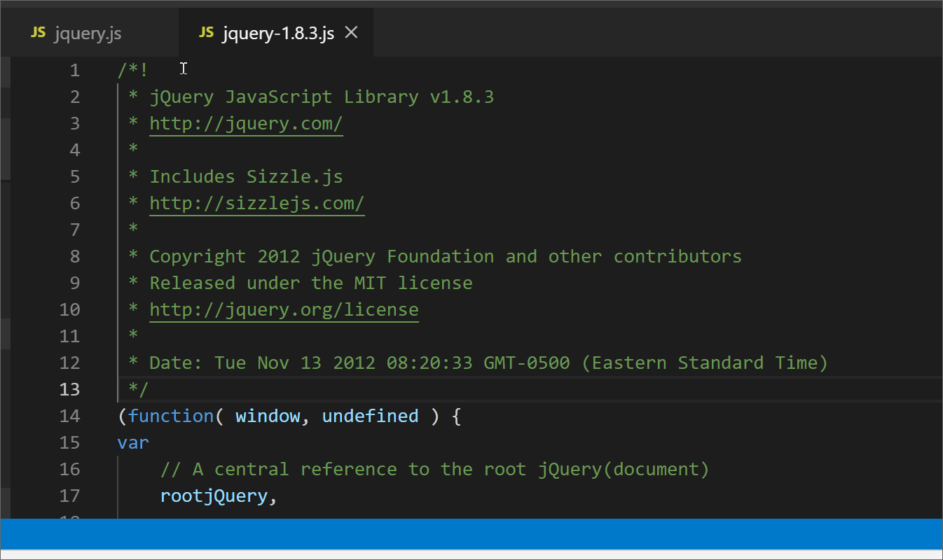This screenshot has width=943, height=560.
Task: Click 'Released under the MIT license' line
Action: (x=311, y=283)
